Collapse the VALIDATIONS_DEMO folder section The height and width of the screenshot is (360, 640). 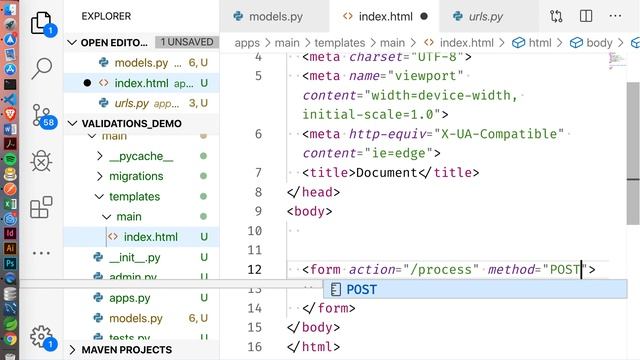point(72,123)
